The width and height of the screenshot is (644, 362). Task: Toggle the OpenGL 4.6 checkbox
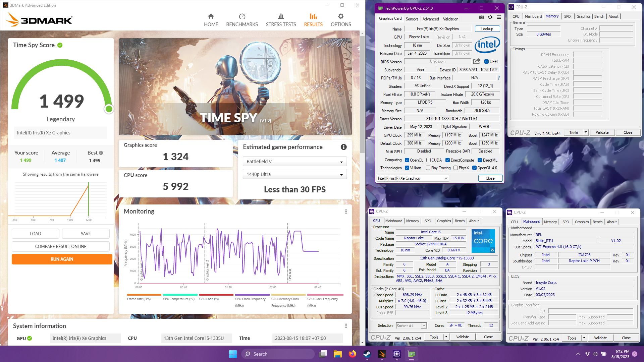(474, 168)
